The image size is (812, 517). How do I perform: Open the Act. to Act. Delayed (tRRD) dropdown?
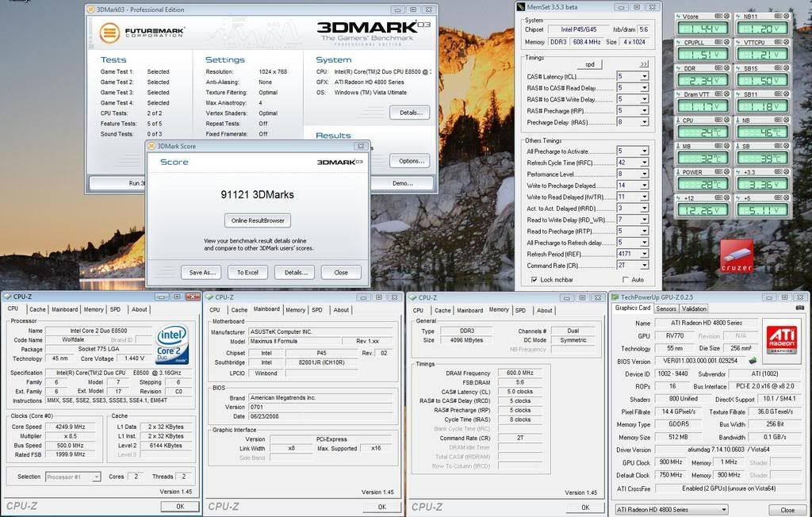tap(644, 209)
